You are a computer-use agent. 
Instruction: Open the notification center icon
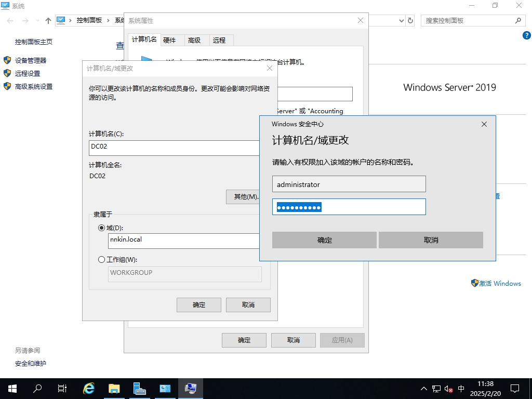coord(515,388)
